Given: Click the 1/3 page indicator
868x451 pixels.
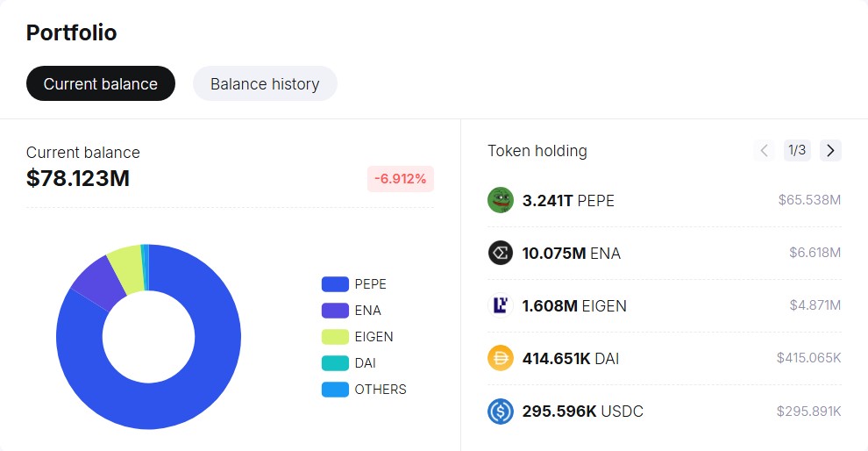Looking at the screenshot, I should tap(797, 150).
